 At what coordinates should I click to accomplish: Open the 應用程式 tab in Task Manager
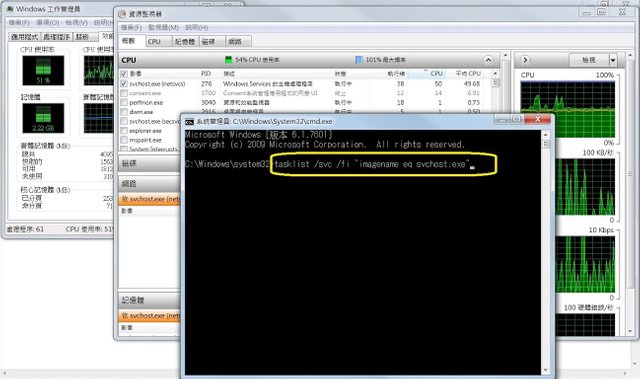pos(24,37)
